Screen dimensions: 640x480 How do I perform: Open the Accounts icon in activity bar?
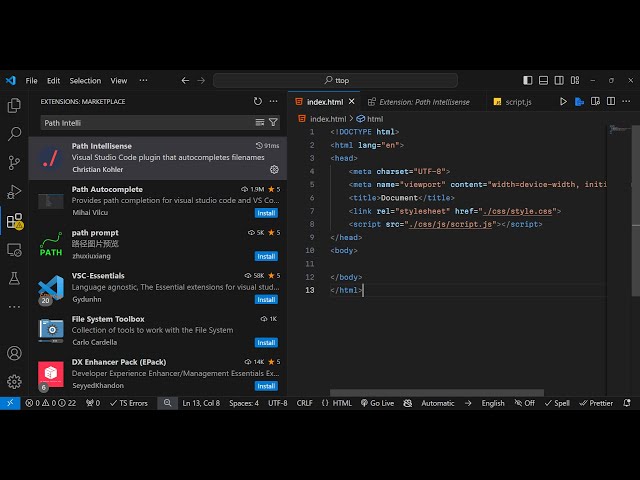(14, 353)
